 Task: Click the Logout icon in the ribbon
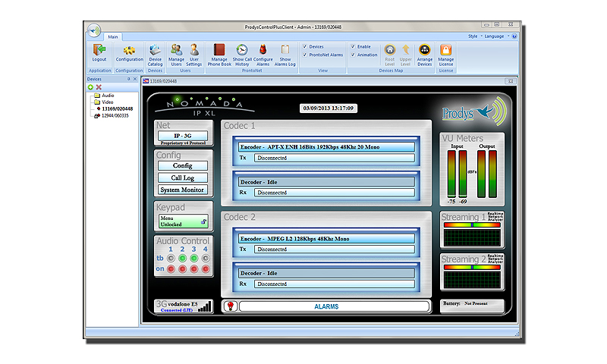click(99, 52)
